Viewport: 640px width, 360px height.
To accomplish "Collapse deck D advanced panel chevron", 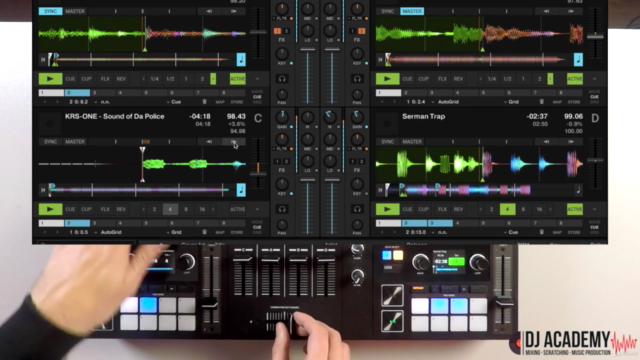I will pyautogui.click(x=595, y=209).
